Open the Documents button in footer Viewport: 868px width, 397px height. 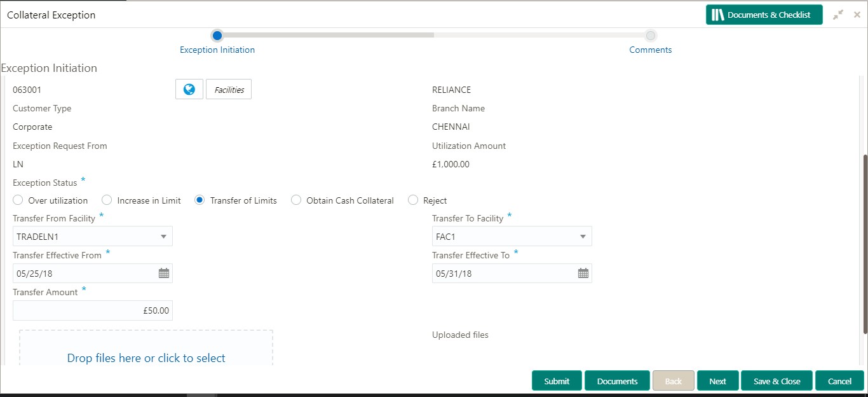617,380
